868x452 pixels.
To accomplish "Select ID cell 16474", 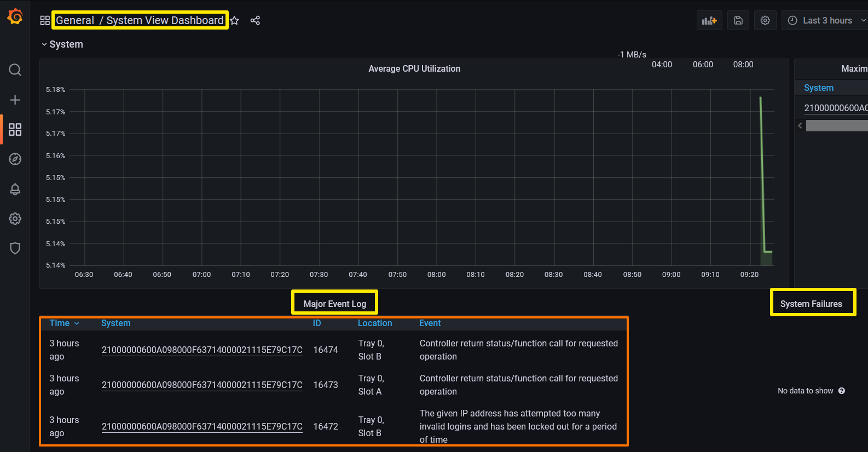I will coord(326,350).
